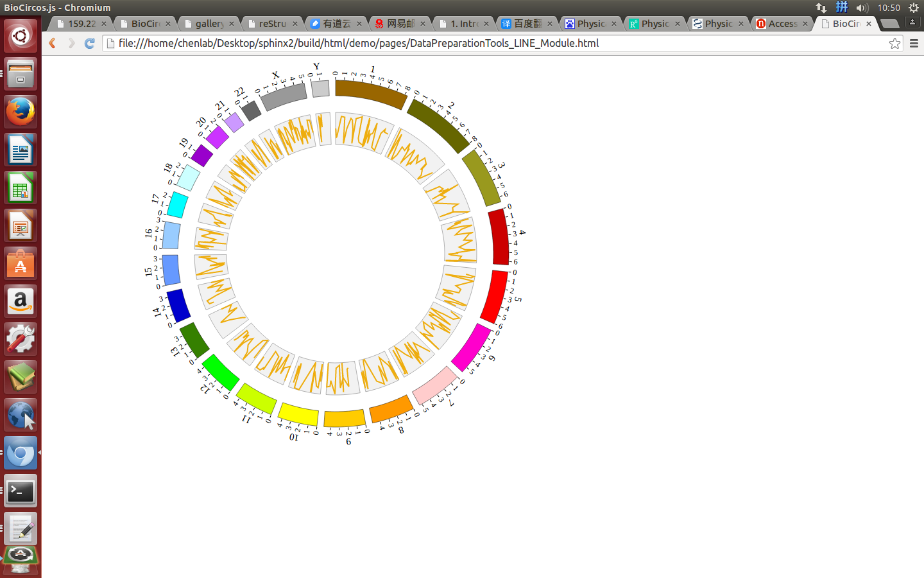Click line plot track under chromosome 9
This screenshot has height=578, width=924.
point(343,378)
